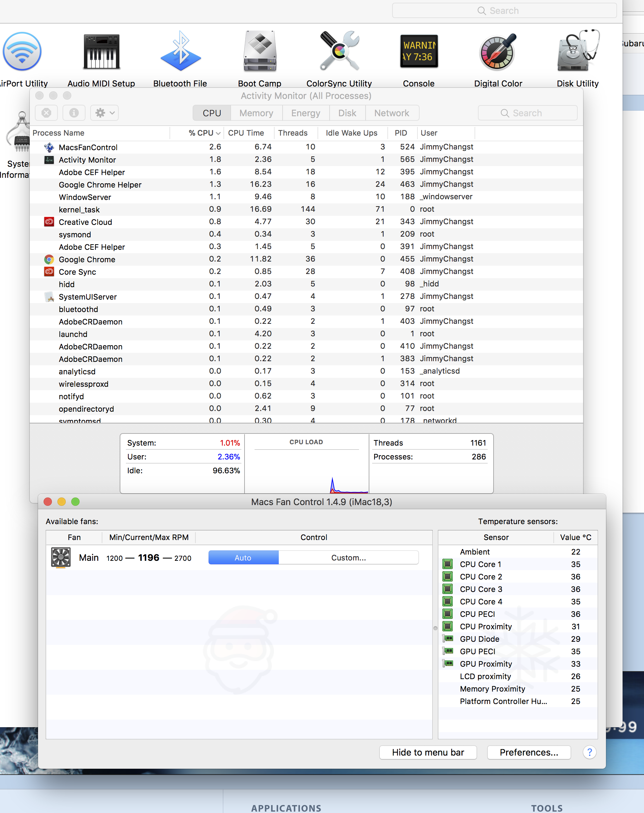Click the PID column header

tap(403, 133)
